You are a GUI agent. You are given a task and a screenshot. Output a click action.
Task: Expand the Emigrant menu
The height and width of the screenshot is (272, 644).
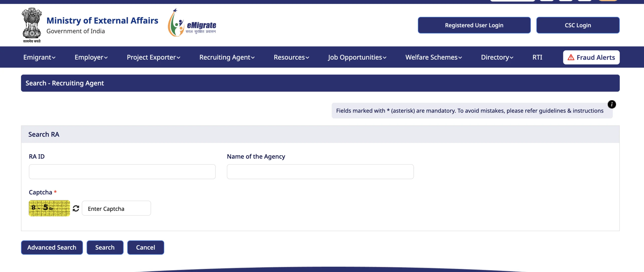(x=39, y=57)
